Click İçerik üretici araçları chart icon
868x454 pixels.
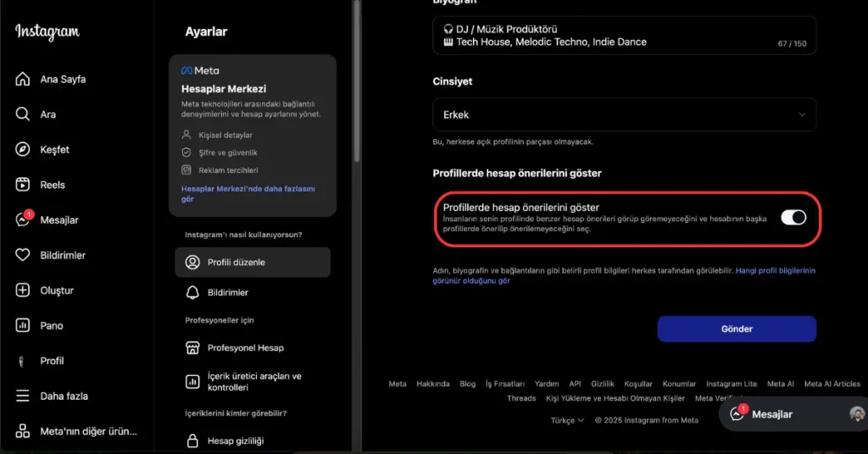[192, 381]
